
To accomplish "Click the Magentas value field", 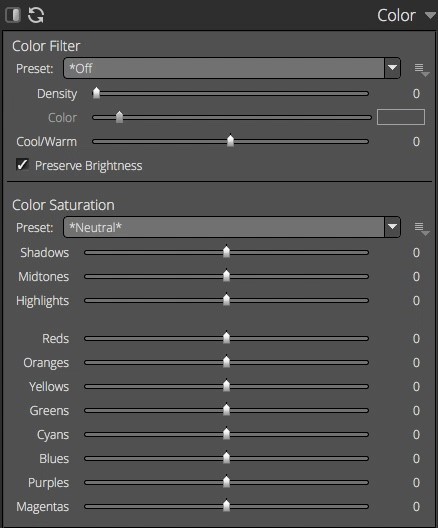I will click(416, 506).
